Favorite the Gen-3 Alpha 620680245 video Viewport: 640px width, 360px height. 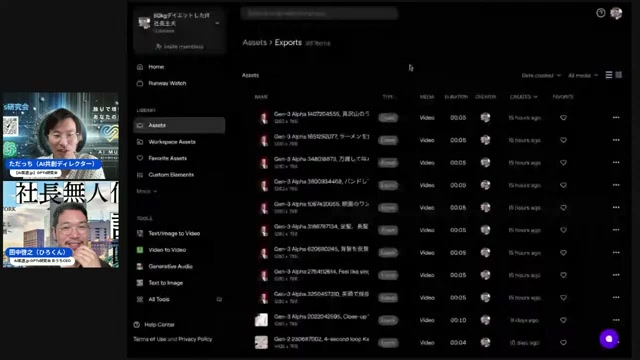[563, 253]
